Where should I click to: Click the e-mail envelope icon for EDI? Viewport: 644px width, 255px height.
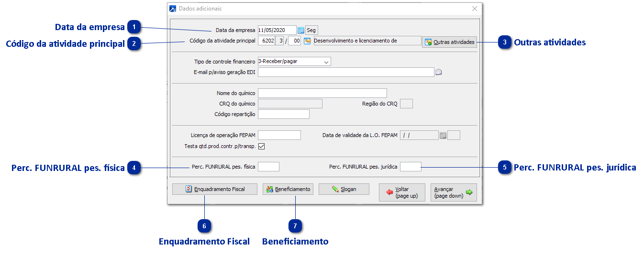click(x=438, y=72)
